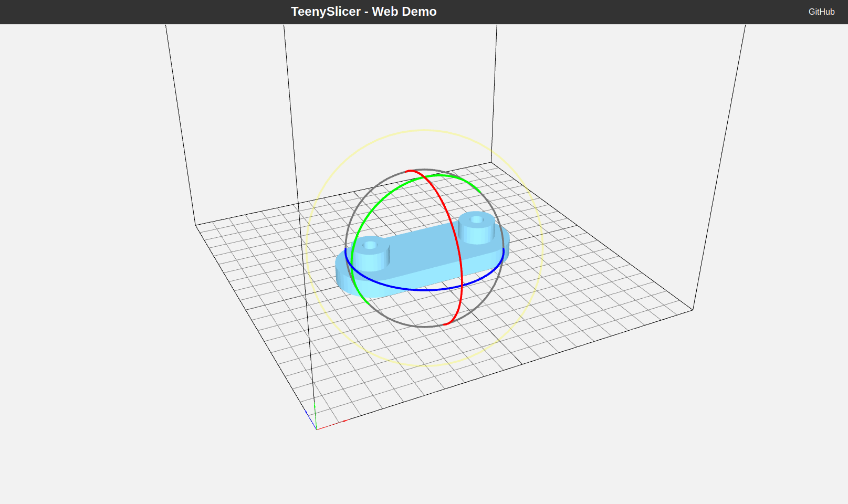The image size is (848, 504).
Task: Click the red X axis line at origin
Action: [x=331, y=425]
